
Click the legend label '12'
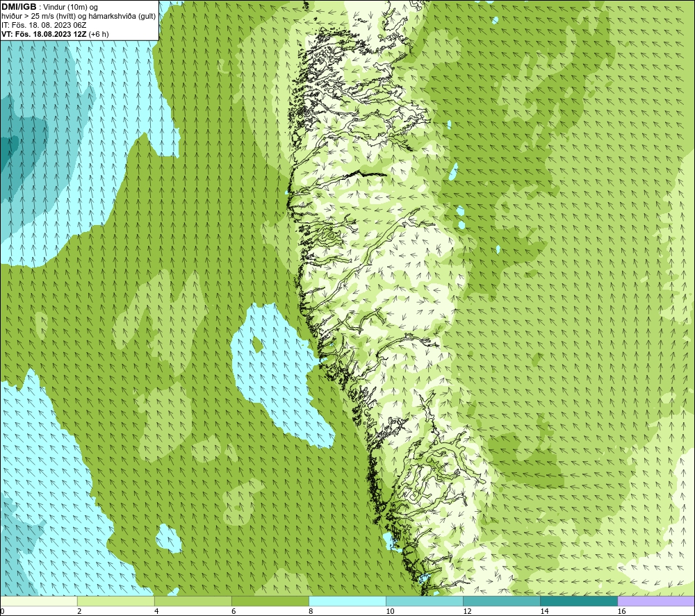[x=467, y=612]
